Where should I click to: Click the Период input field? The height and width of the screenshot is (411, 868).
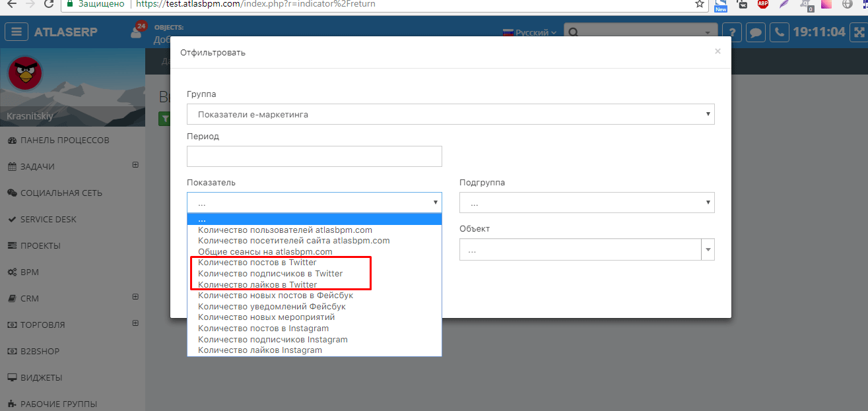coord(314,156)
